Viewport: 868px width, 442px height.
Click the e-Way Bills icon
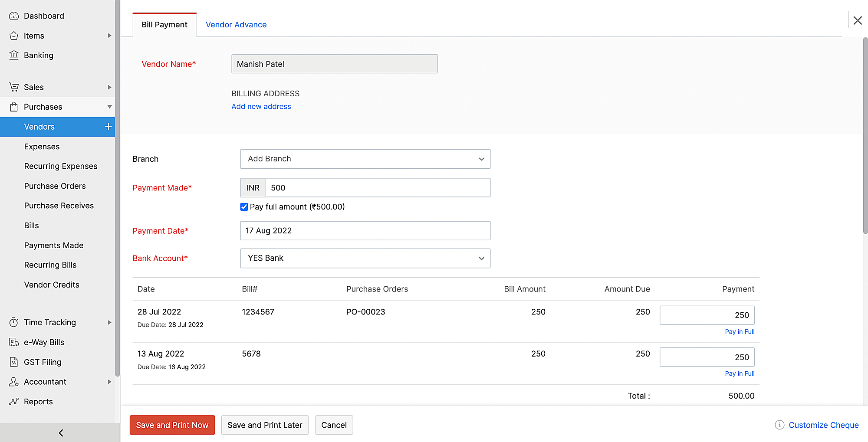point(14,342)
